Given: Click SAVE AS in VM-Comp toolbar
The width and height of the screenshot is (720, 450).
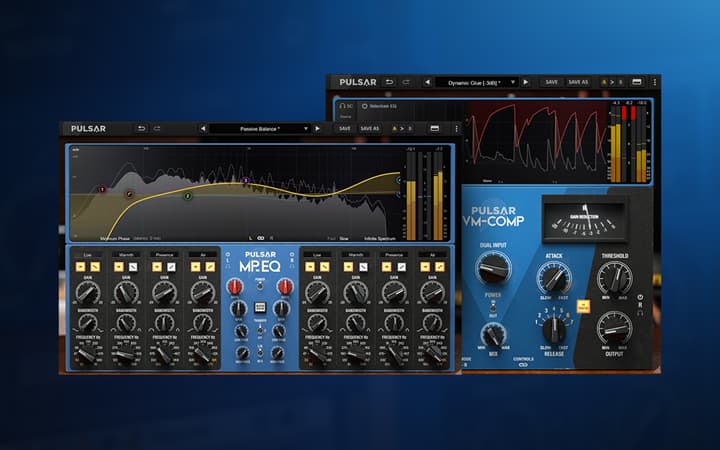Looking at the screenshot, I should [x=578, y=82].
